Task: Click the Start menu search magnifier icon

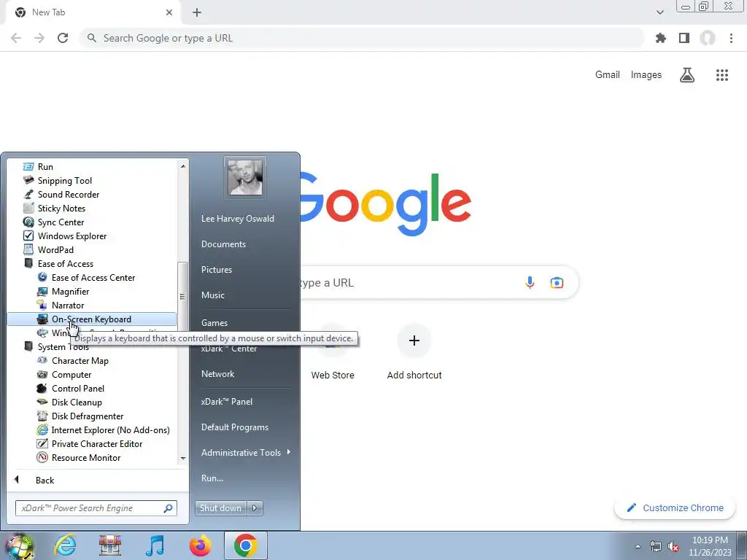Action: (169, 508)
